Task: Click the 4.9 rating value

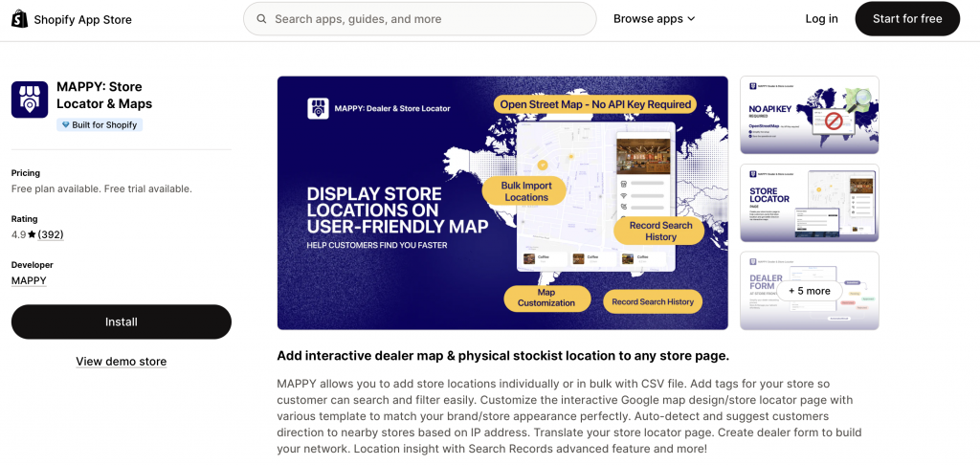Action: click(x=18, y=235)
